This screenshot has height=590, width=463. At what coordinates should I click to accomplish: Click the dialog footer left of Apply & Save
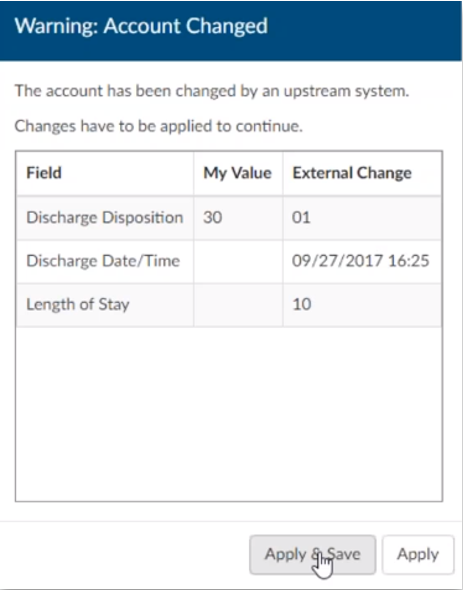tap(124, 554)
